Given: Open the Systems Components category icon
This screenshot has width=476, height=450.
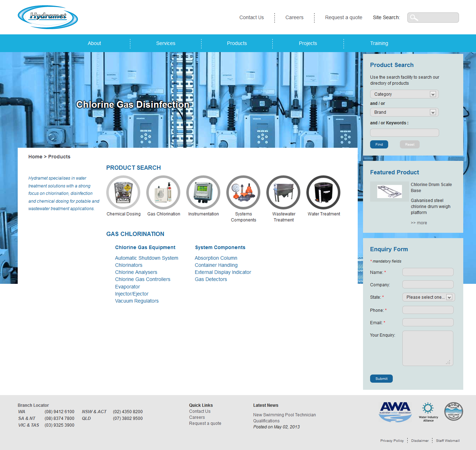Looking at the screenshot, I should (243, 192).
